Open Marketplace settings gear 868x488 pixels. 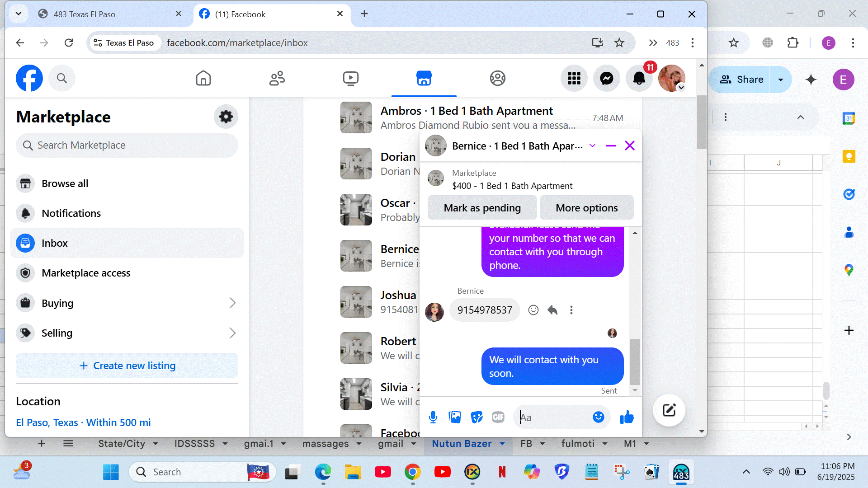point(226,117)
